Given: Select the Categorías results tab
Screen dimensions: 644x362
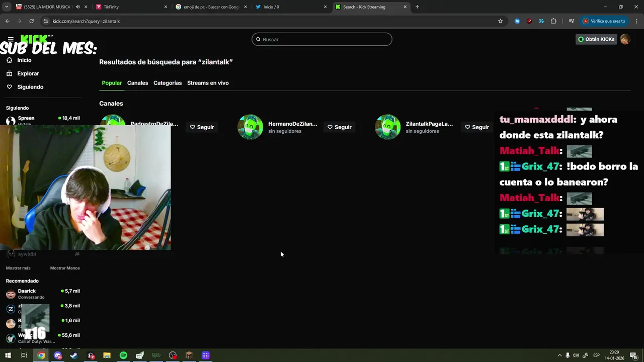Looking at the screenshot, I should pyautogui.click(x=168, y=83).
